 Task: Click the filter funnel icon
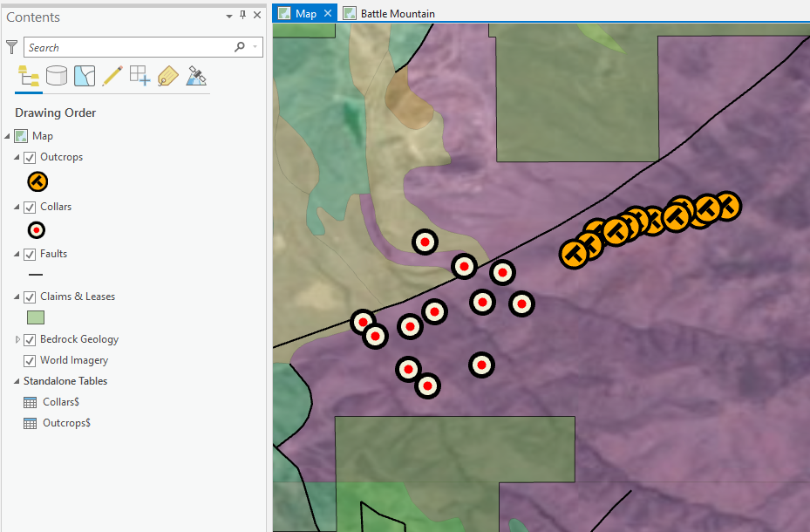(x=11, y=47)
